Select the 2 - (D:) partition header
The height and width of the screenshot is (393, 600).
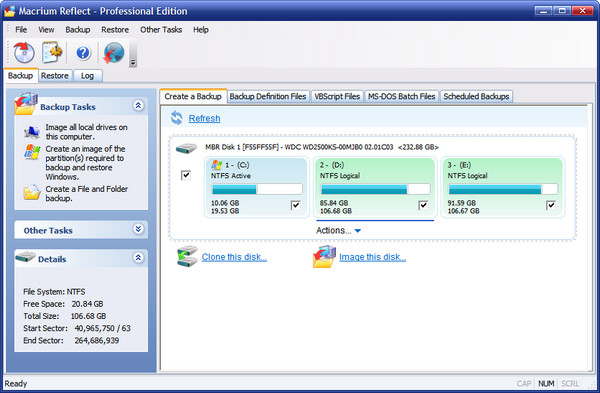[332, 165]
